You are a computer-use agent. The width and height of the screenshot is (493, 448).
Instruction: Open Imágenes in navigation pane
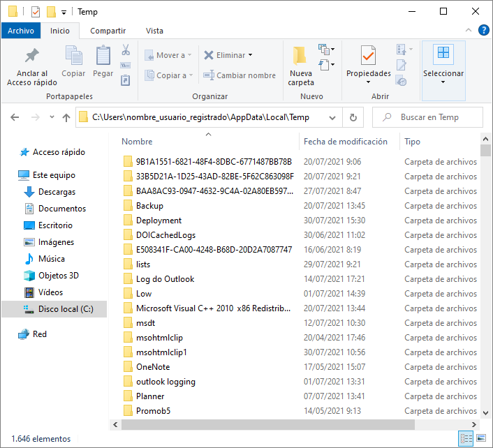point(49,242)
